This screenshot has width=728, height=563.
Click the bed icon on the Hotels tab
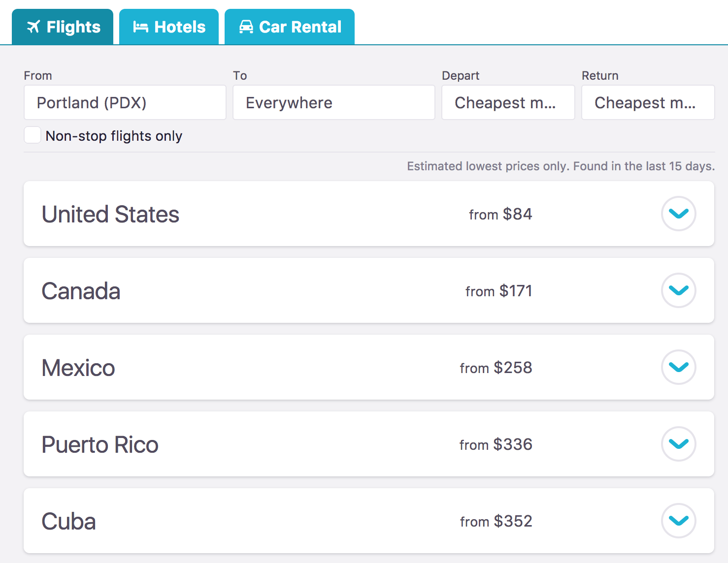(x=140, y=27)
